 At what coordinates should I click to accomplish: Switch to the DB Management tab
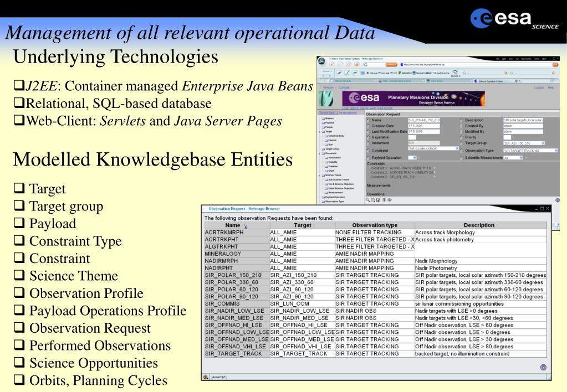click(x=348, y=113)
